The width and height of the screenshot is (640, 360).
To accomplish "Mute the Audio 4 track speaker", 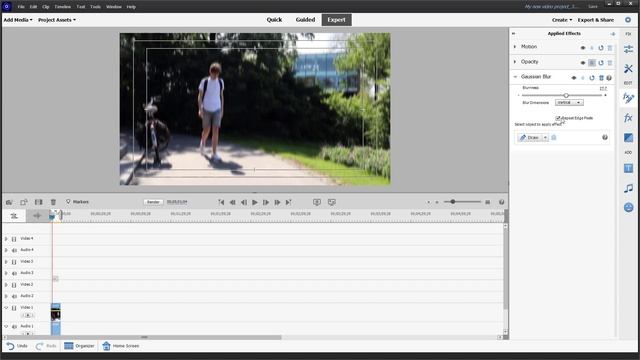I will pyautogui.click(x=14, y=250).
